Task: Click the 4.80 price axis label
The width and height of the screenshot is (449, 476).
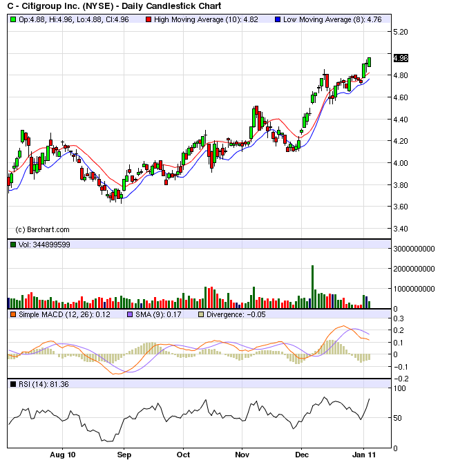Action: pyautogui.click(x=401, y=75)
